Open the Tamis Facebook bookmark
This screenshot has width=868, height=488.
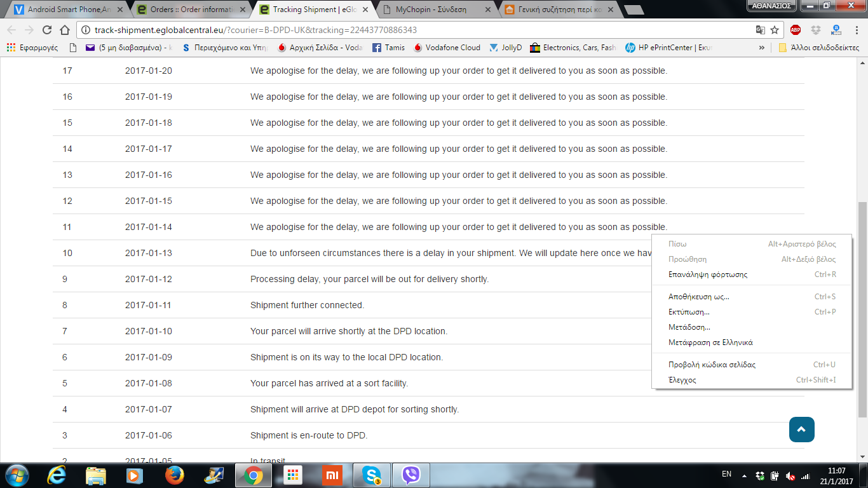(388, 48)
